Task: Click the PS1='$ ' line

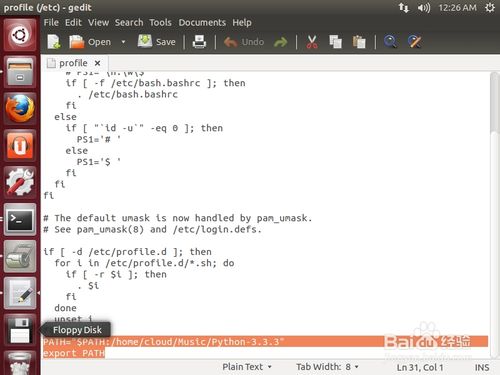Action: point(99,162)
